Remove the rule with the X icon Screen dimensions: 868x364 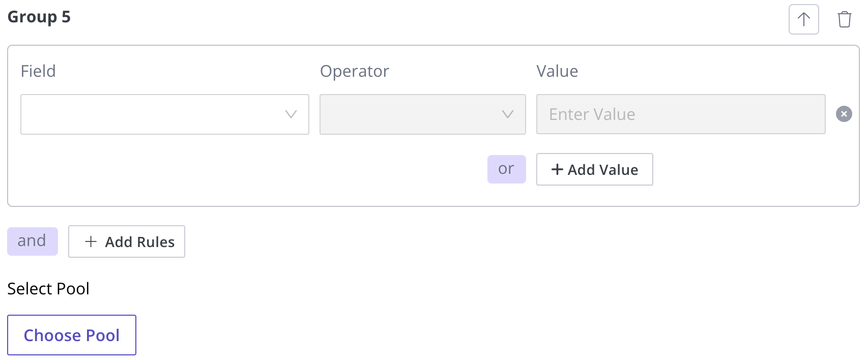[844, 114]
